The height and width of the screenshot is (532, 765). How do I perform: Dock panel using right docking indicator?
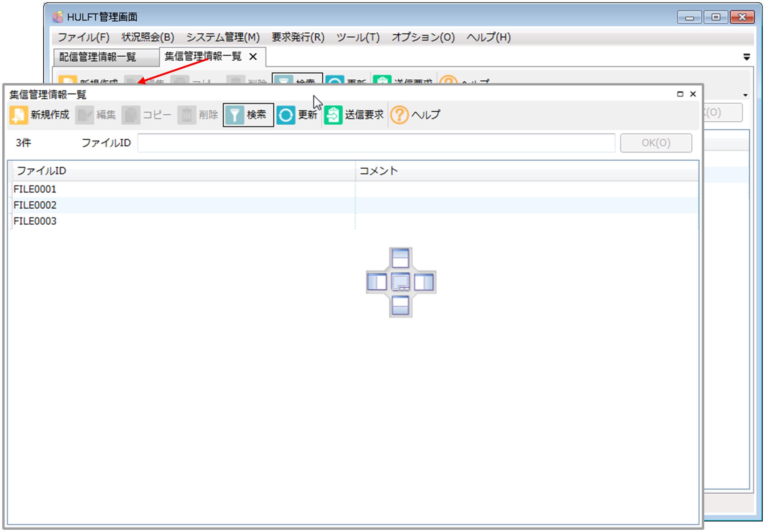click(x=424, y=282)
